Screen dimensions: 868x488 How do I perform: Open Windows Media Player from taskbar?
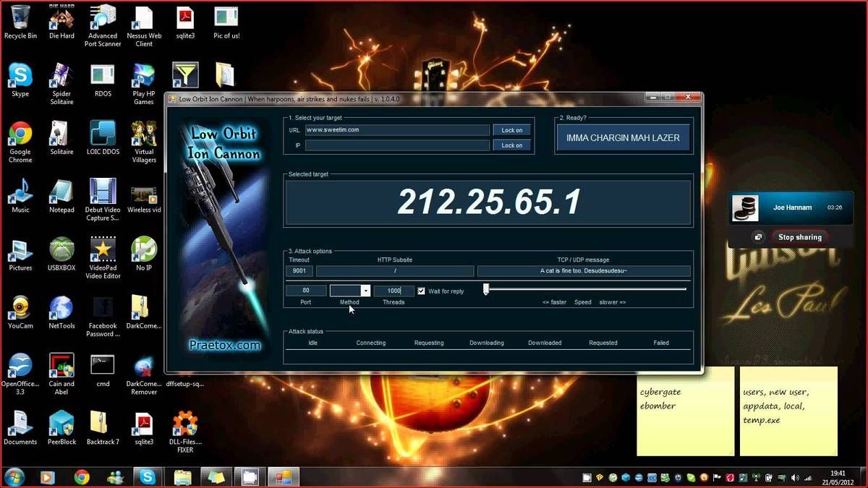click(x=48, y=477)
